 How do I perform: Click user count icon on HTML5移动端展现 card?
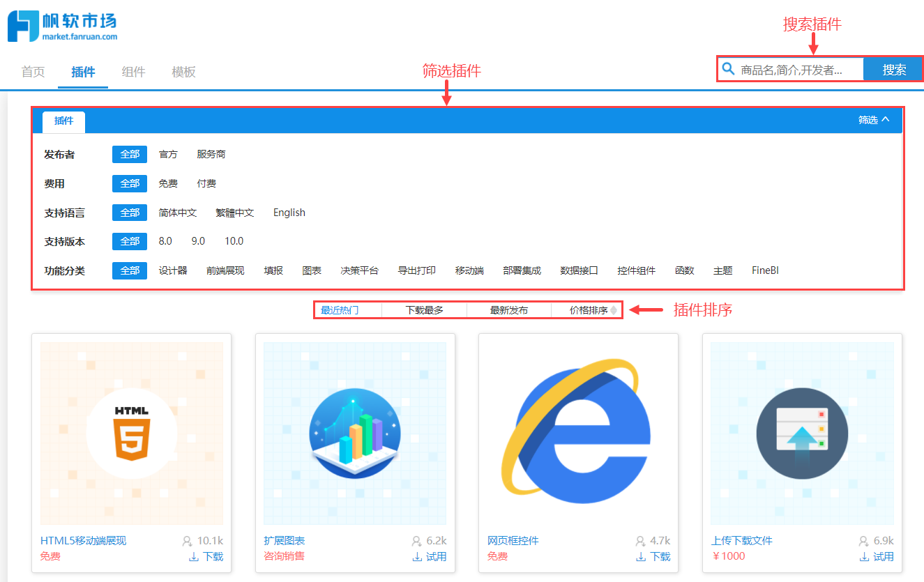click(187, 541)
